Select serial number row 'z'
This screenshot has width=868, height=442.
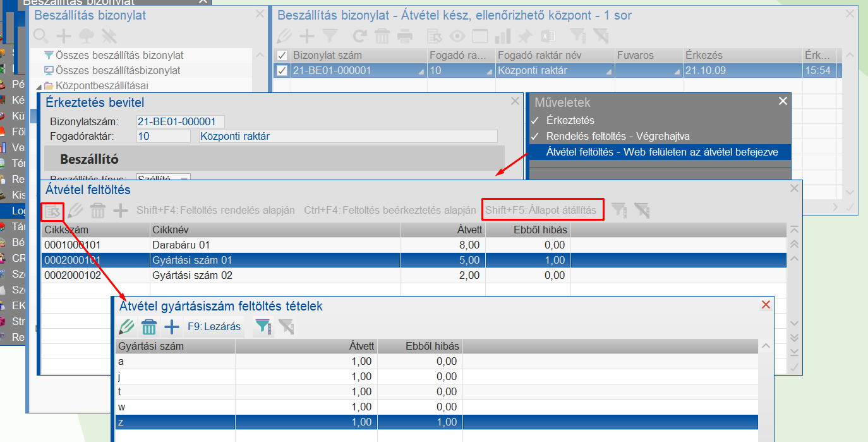(437, 422)
